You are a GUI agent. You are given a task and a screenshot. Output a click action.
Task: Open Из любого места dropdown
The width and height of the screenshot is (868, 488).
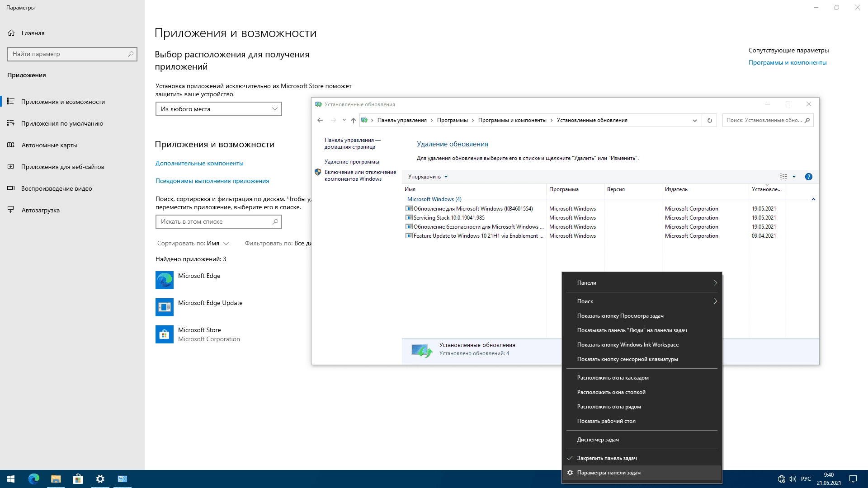219,109
